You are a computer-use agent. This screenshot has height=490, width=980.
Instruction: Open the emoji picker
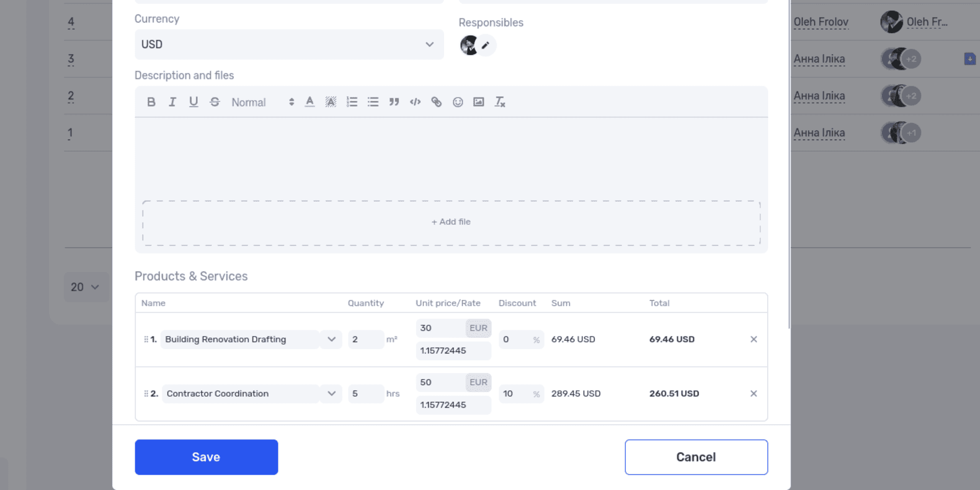click(x=458, y=102)
